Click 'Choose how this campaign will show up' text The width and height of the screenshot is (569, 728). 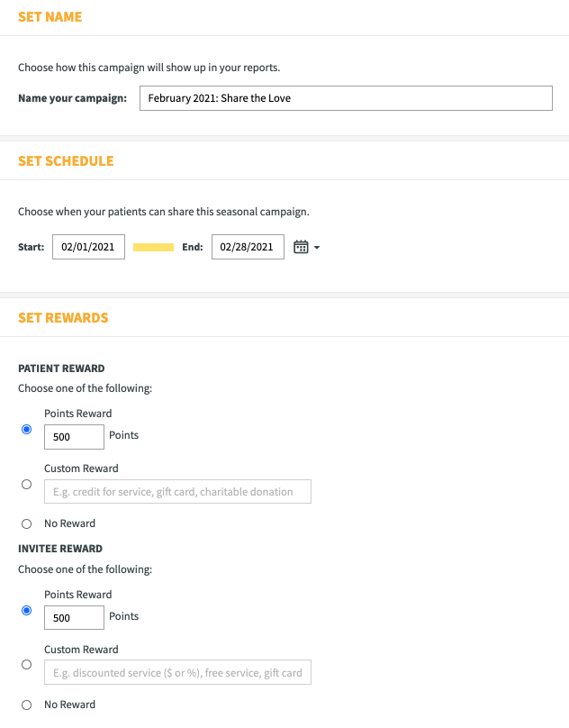(149, 68)
